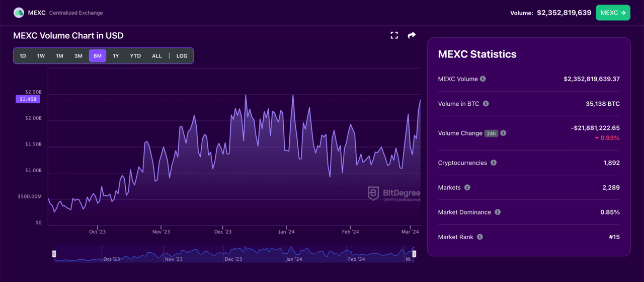Click the right range slider handle
Screen dimensions: 644x282
(x=414, y=254)
